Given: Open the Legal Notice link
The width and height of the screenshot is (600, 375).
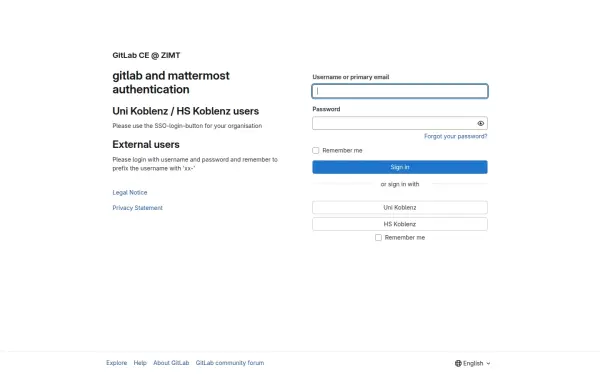Looking at the screenshot, I should pyautogui.click(x=130, y=192).
